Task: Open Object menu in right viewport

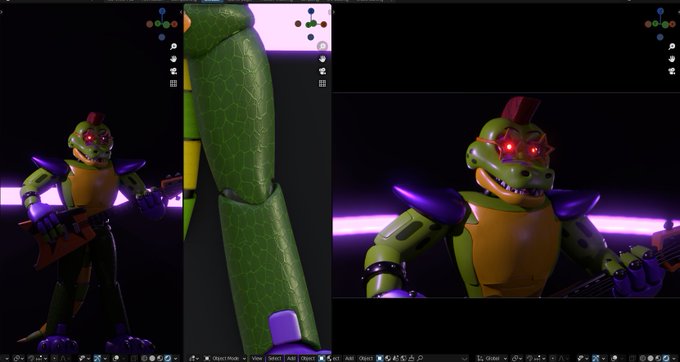Action: tap(366, 358)
